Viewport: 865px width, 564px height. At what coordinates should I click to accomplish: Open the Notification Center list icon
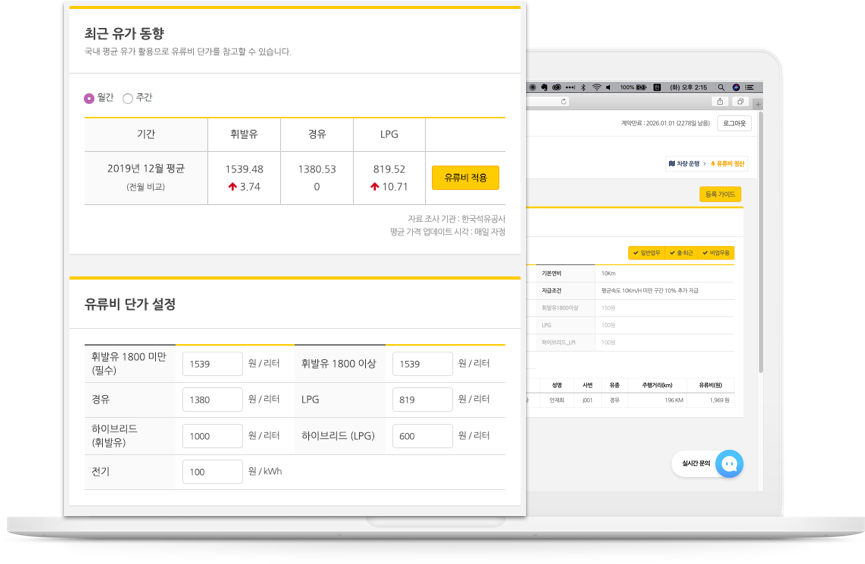750,87
